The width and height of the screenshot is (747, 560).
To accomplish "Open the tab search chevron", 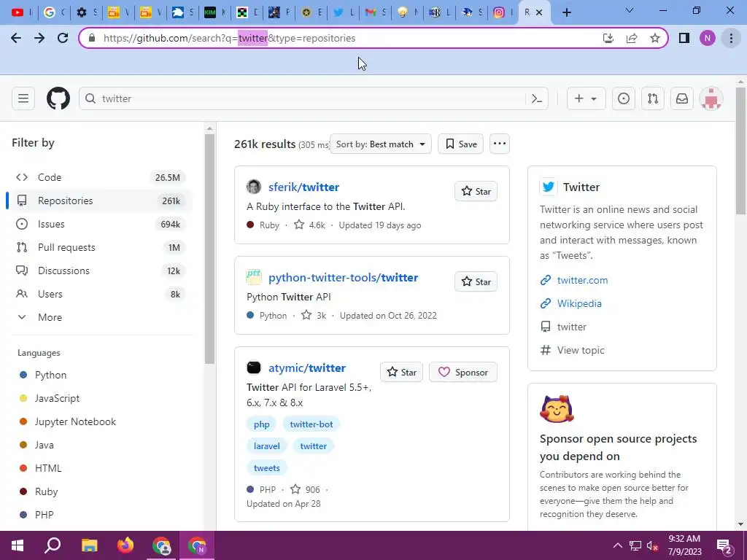I will [630, 10].
